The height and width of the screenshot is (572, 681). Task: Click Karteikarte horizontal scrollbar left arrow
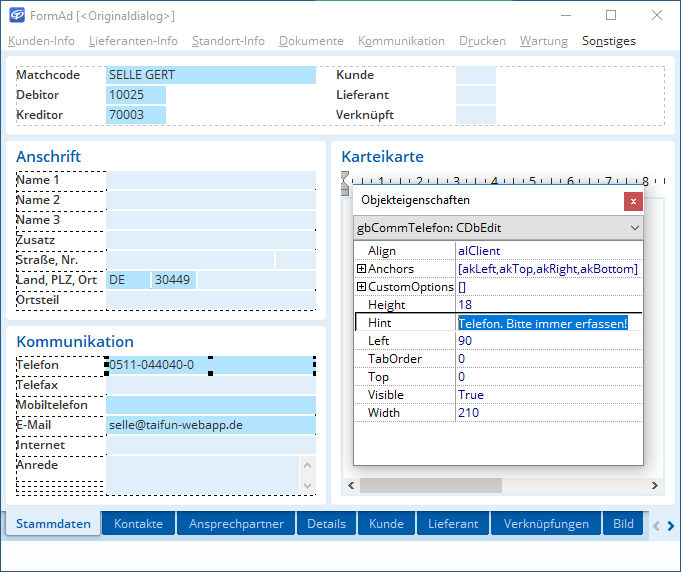(349, 486)
